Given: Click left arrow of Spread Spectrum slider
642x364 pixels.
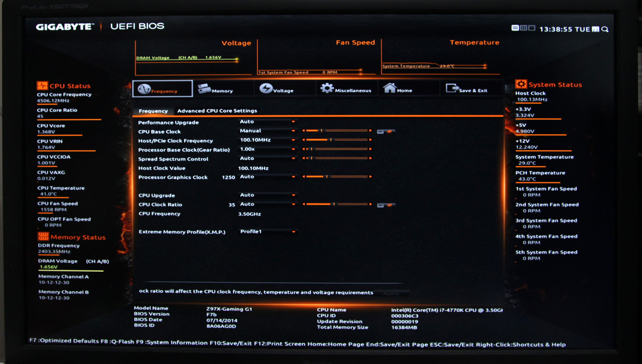Looking at the screenshot, I should point(304,158).
